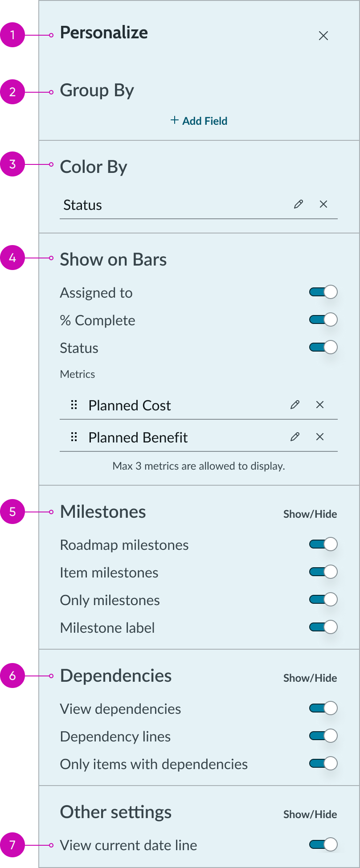Close the Personalize panel

(x=323, y=35)
